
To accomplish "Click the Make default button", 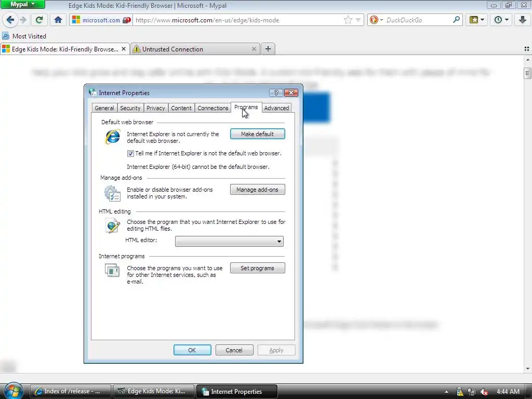I will [x=257, y=134].
